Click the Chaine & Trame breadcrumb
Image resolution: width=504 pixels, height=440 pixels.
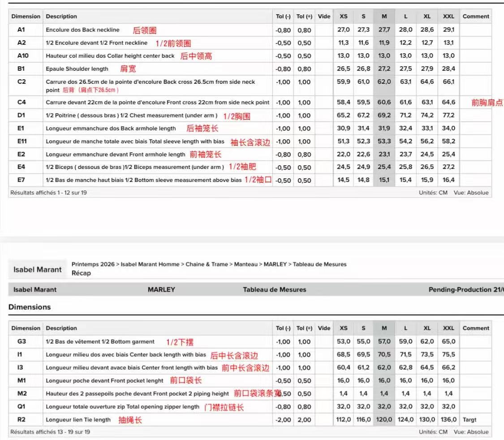pyautogui.click(x=207, y=264)
